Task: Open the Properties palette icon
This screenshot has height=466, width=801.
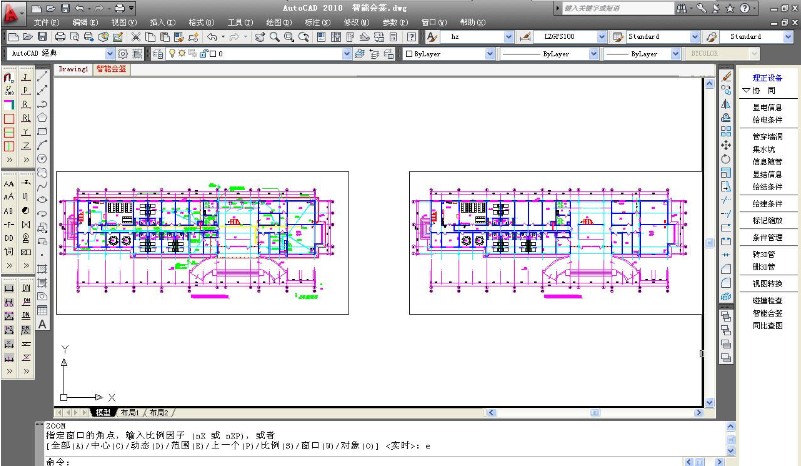Action: (x=321, y=37)
